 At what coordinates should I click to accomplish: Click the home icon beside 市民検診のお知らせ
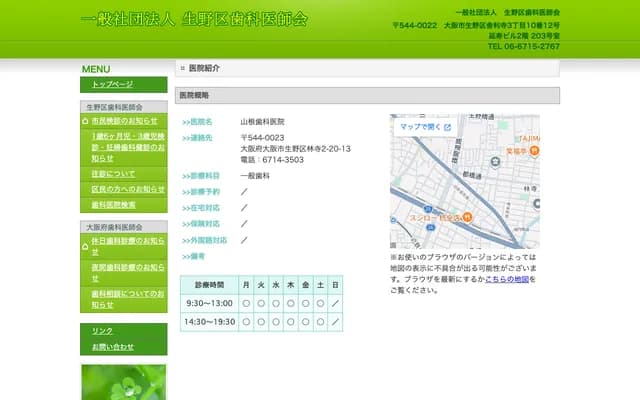tap(86, 121)
